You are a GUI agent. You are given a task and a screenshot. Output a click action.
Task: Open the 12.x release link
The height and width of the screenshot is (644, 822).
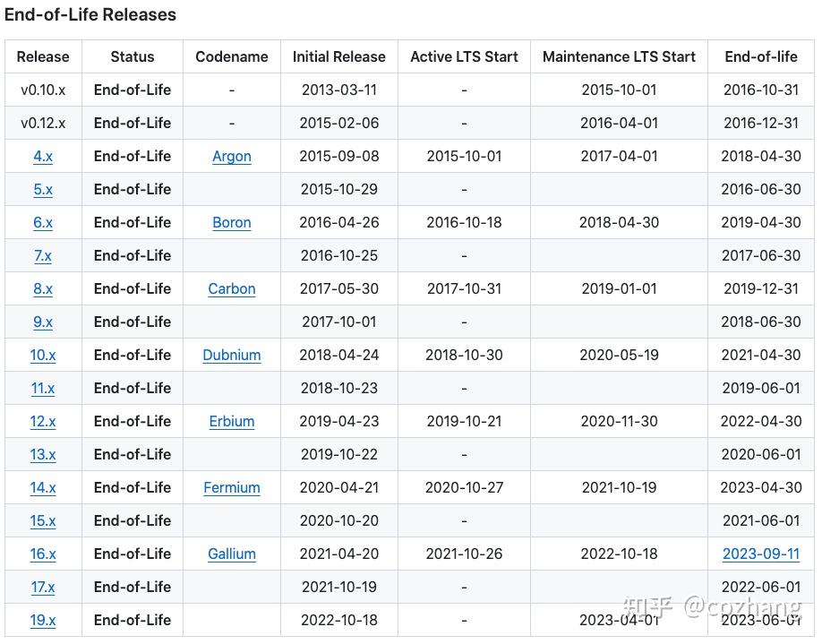[x=43, y=421]
